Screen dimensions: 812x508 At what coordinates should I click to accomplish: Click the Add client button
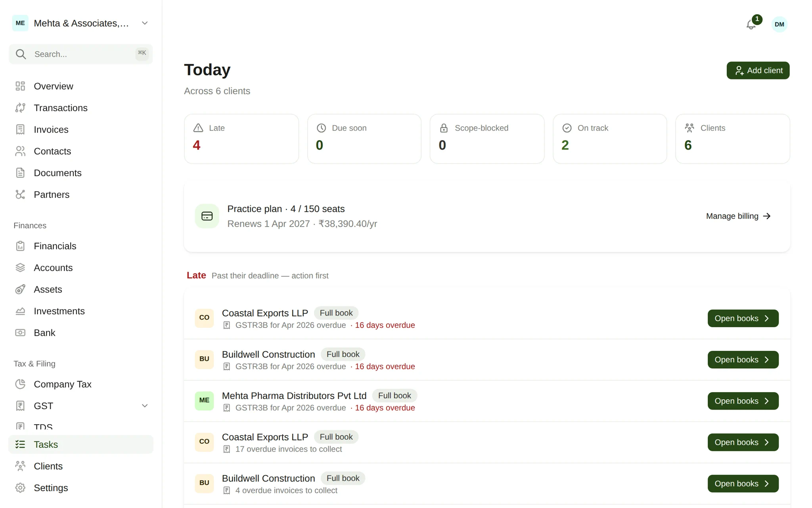tap(758, 71)
